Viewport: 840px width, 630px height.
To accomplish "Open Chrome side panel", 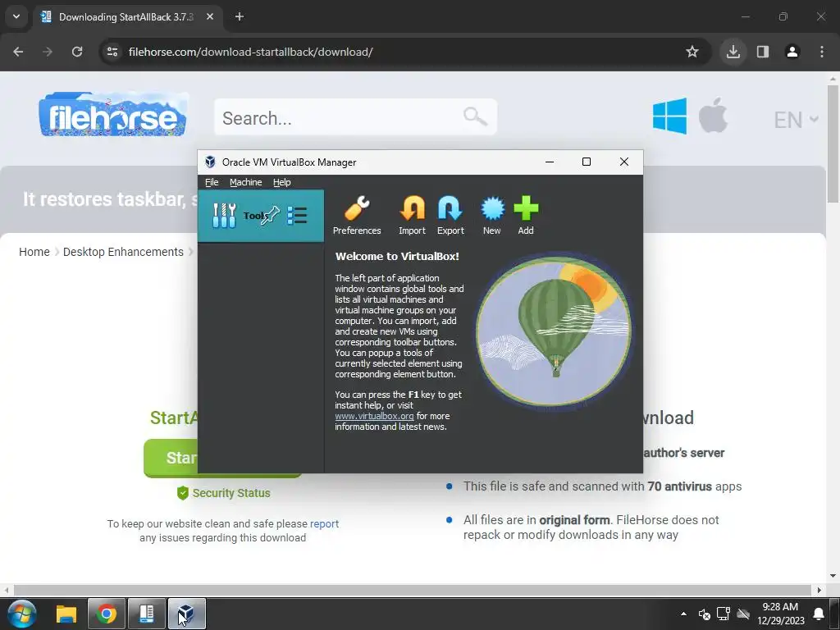I will [x=762, y=52].
